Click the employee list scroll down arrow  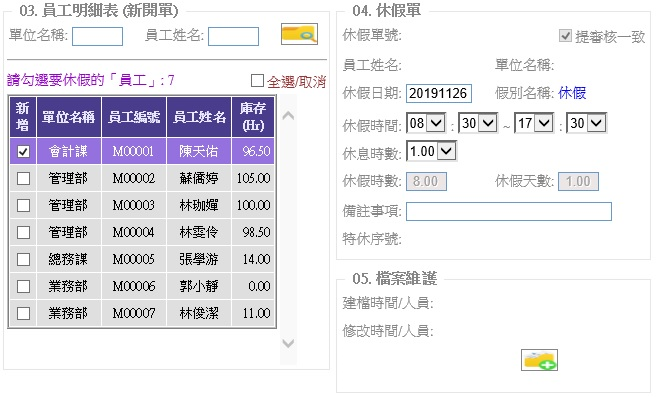click(288, 343)
